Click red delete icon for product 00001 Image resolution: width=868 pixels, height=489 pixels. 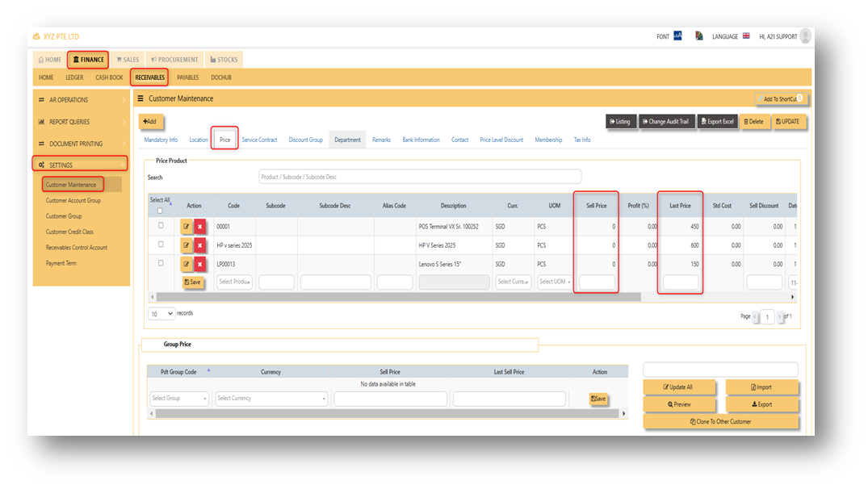(199, 226)
